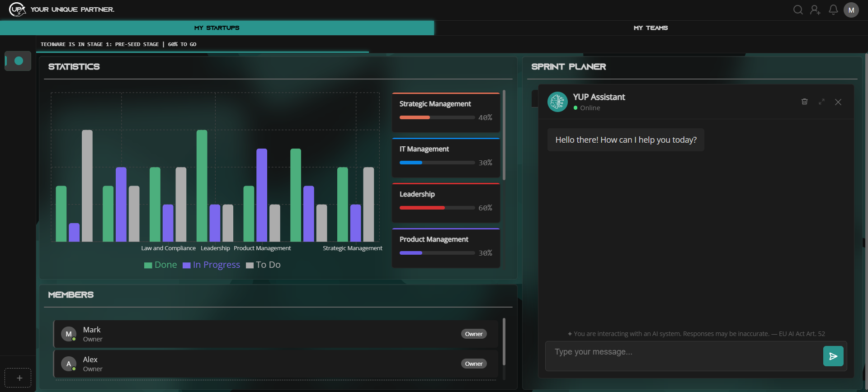Screen dimensions: 868x392
Task: Open the Leadership card
Action: 446,203
